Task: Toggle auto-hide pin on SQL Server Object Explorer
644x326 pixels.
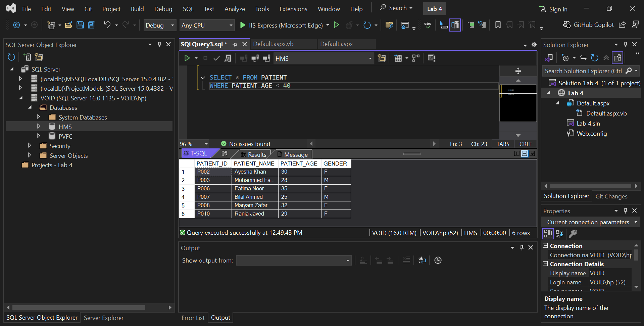Action: click(x=159, y=44)
